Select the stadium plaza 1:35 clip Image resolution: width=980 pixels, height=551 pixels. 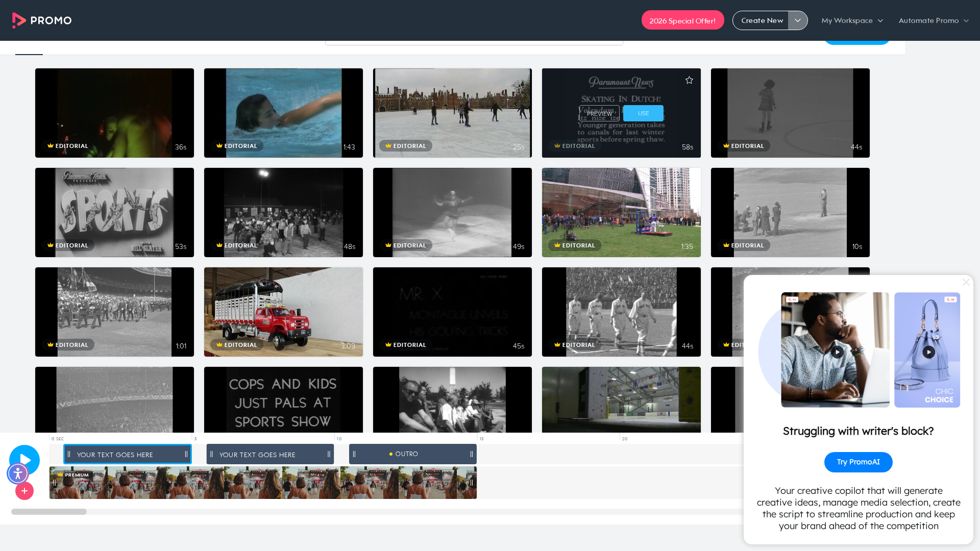(x=621, y=212)
